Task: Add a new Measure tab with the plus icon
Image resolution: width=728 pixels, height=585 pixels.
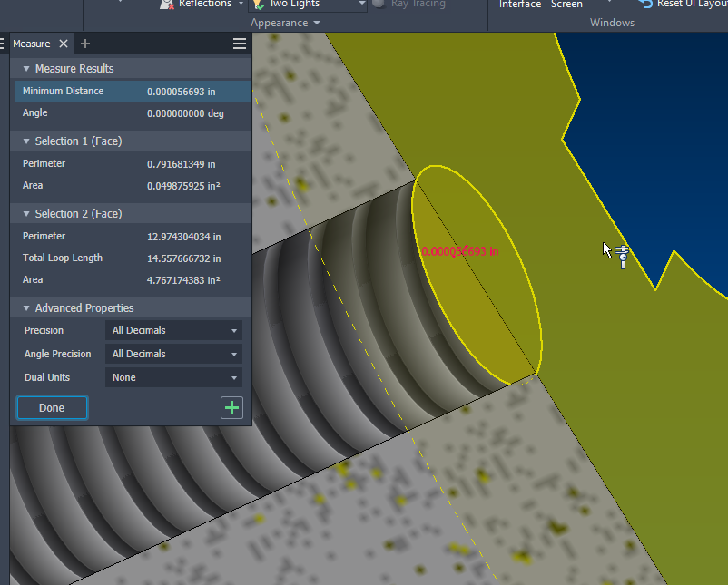Action: tap(84, 43)
